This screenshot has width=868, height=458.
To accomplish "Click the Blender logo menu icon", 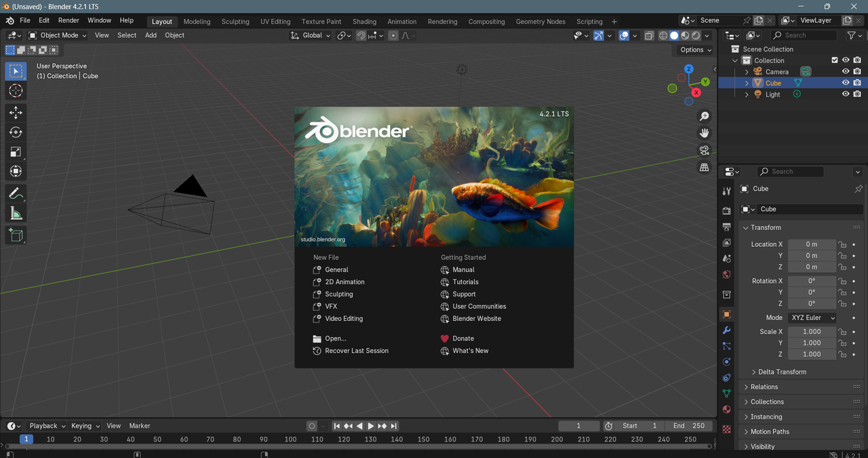I will point(9,20).
